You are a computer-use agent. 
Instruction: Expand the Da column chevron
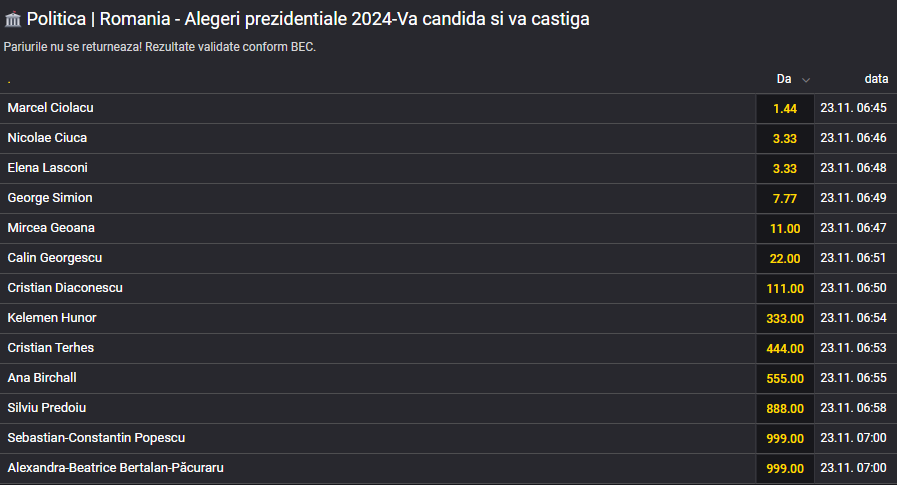tap(806, 79)
